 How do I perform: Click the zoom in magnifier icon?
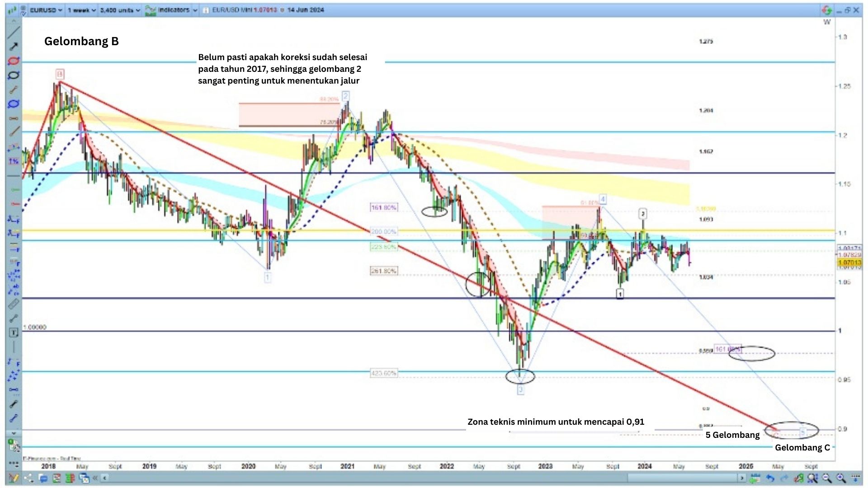841,478
